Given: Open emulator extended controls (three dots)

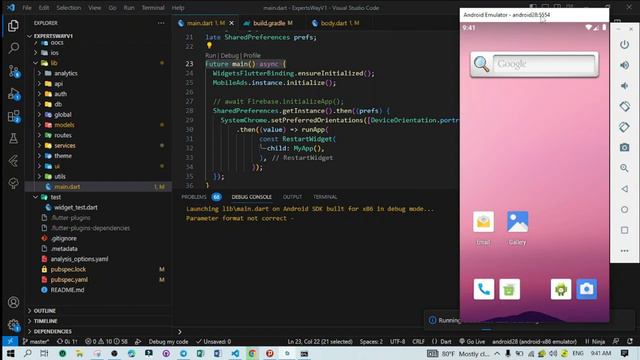Looking at the screenshot, I should [x=624, y=251].
